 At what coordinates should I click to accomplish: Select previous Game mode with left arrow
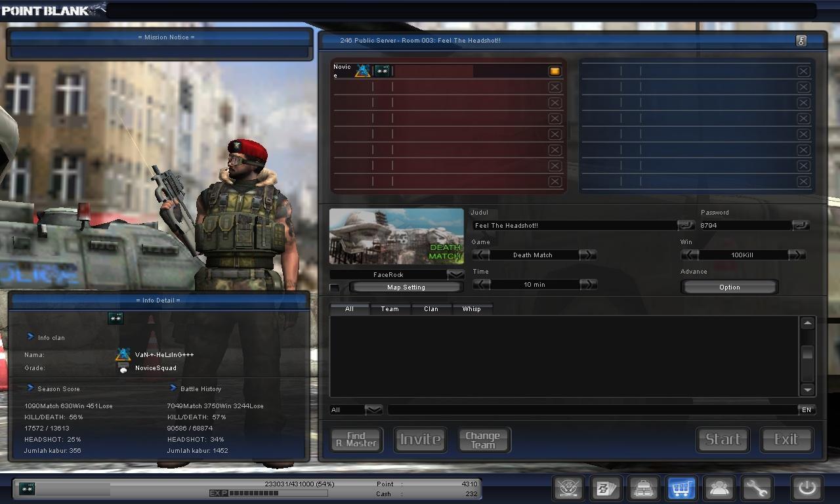481,255
